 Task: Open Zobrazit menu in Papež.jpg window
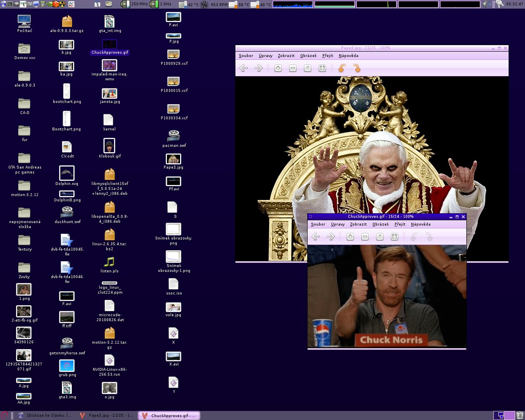(286, 56)
